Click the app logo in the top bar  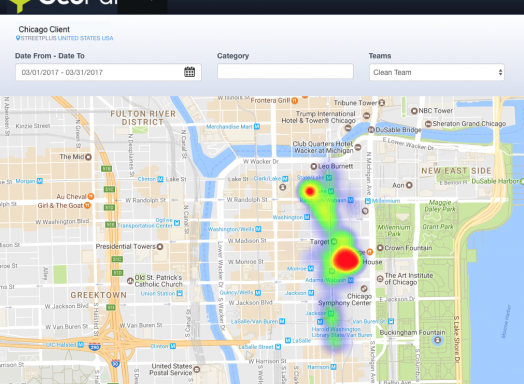coord(19,4)
